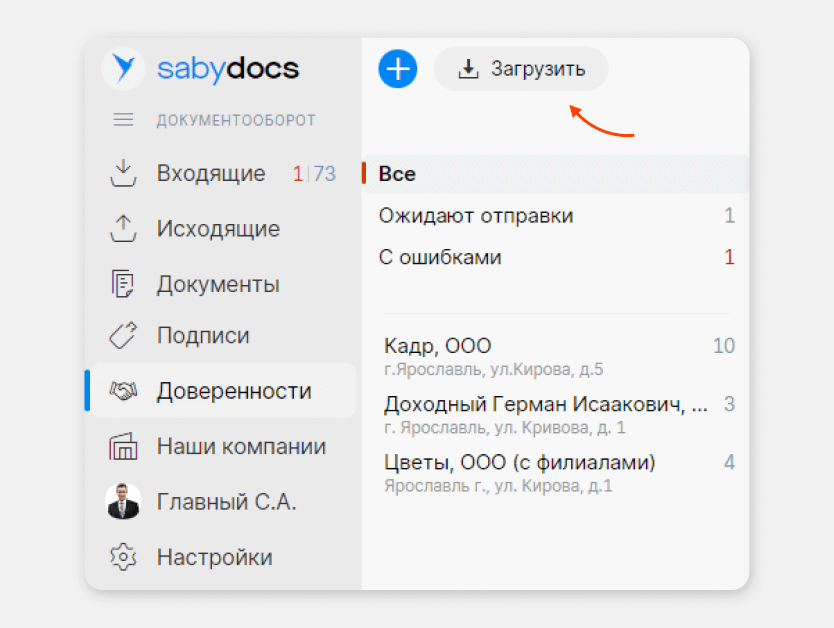Click the download icon inside Загрузить button

click(468, 68)
